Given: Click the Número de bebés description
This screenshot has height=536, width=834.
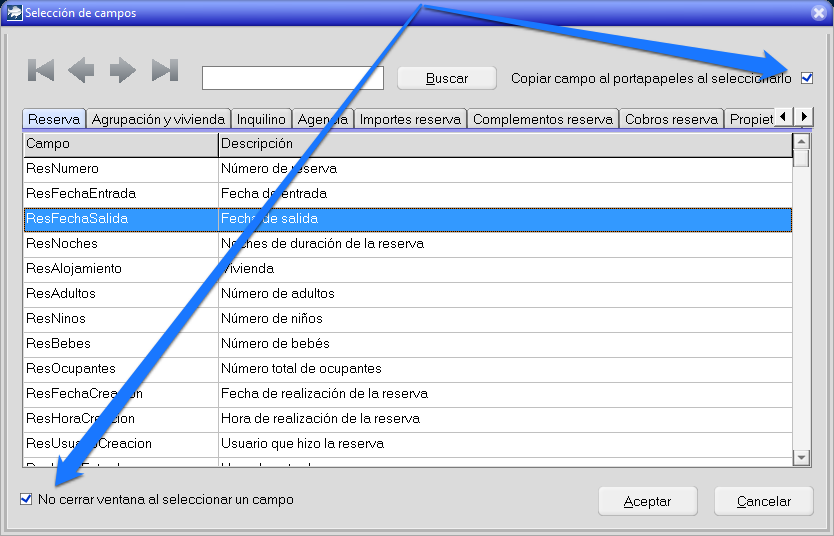Looking at the screenshot, I should pos(275,344).
